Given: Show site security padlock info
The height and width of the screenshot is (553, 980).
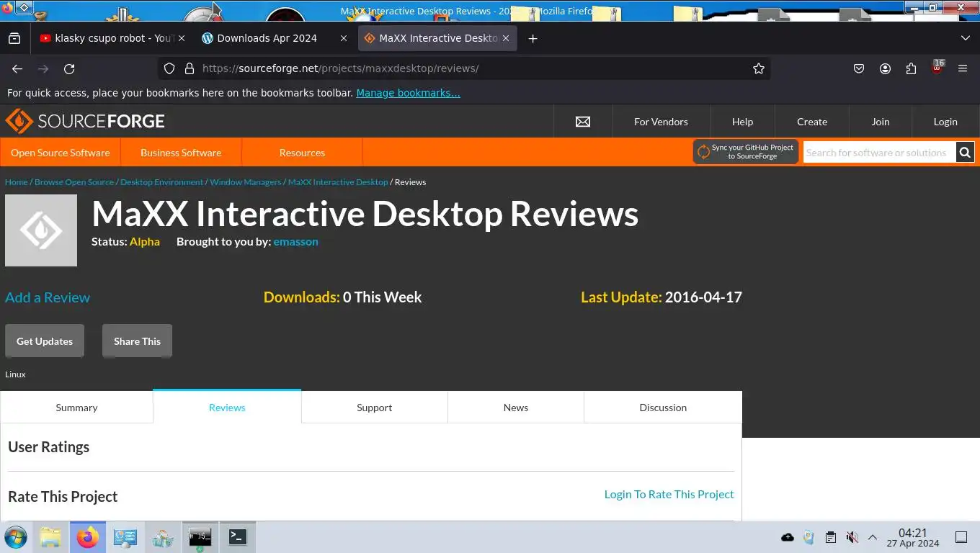Looking at the screenshot, I should [190, 68].
